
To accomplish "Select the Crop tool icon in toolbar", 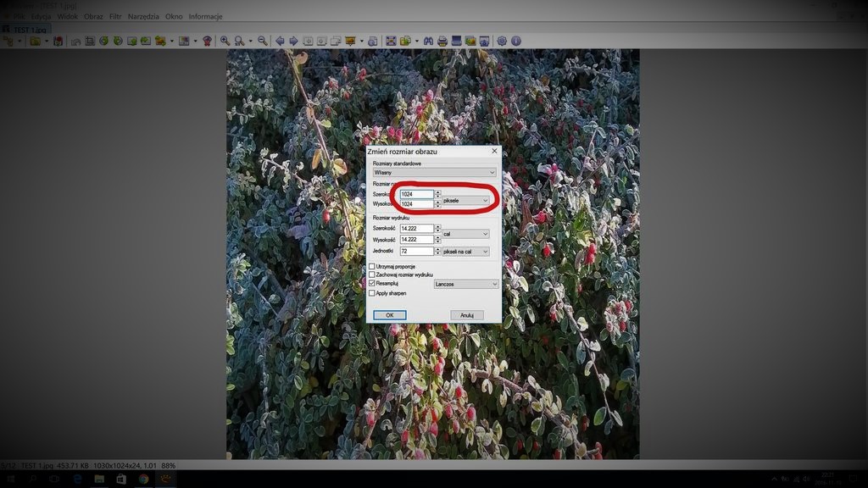I will (x=90, y=41).
